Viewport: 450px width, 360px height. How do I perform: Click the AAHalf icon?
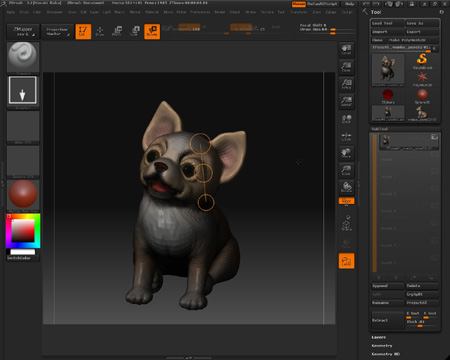pyautogui.click(x=346, y=101)
